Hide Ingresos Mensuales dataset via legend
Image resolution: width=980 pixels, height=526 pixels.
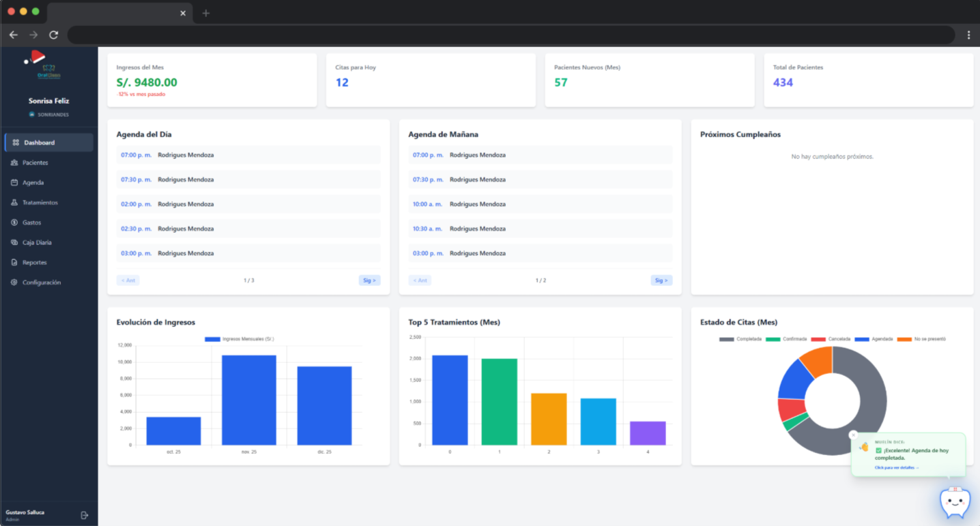240,339
